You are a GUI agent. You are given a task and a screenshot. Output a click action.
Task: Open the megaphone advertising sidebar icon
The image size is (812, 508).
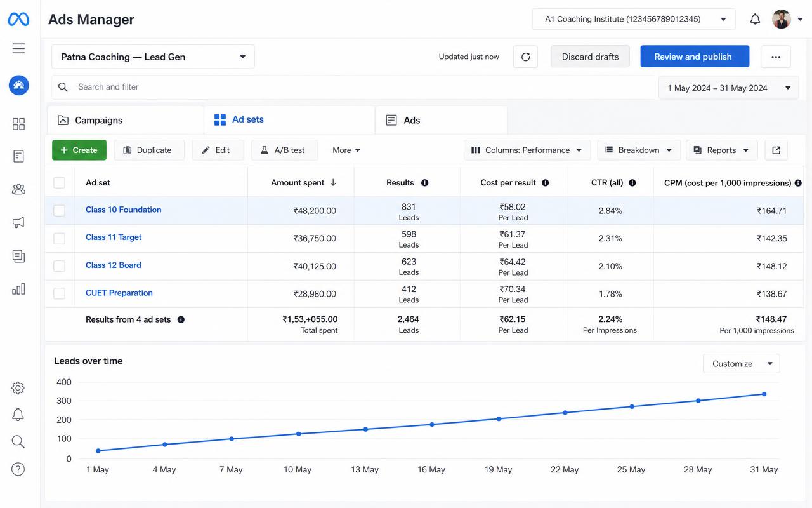click(18, 222)
